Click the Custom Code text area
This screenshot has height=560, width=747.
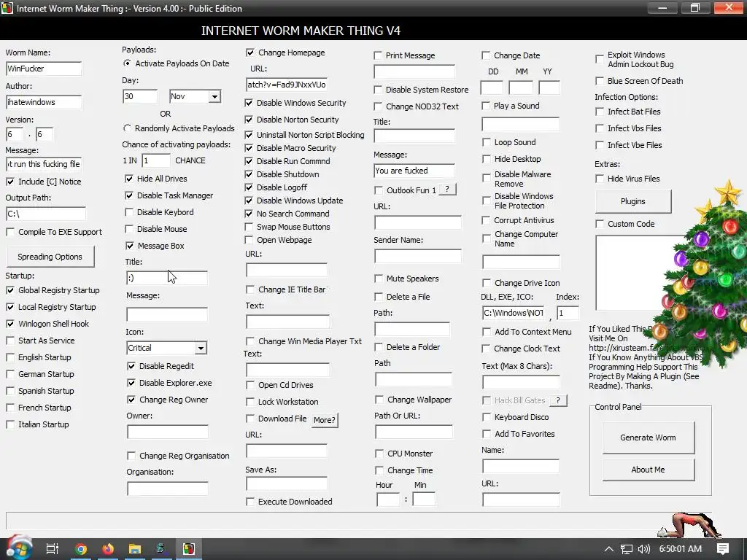(634, 273)
